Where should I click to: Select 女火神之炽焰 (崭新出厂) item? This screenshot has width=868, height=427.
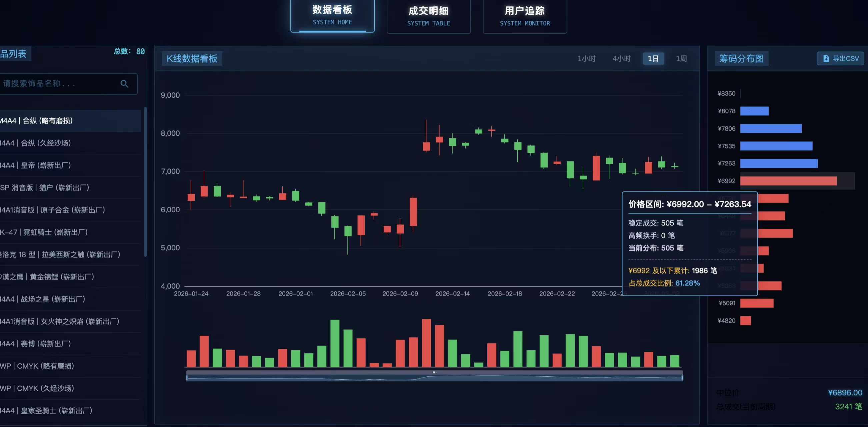coord(70,321)
